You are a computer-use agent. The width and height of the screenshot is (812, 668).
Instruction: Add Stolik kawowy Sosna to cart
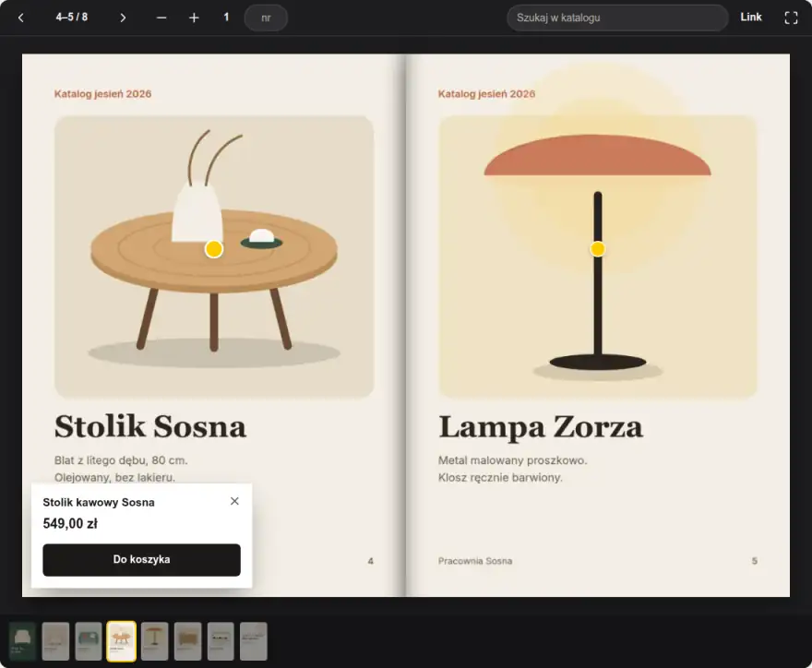[141, 559]
